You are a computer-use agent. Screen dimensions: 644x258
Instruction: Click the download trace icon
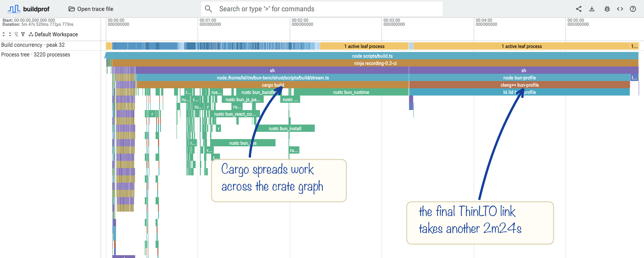click(592, 9)
